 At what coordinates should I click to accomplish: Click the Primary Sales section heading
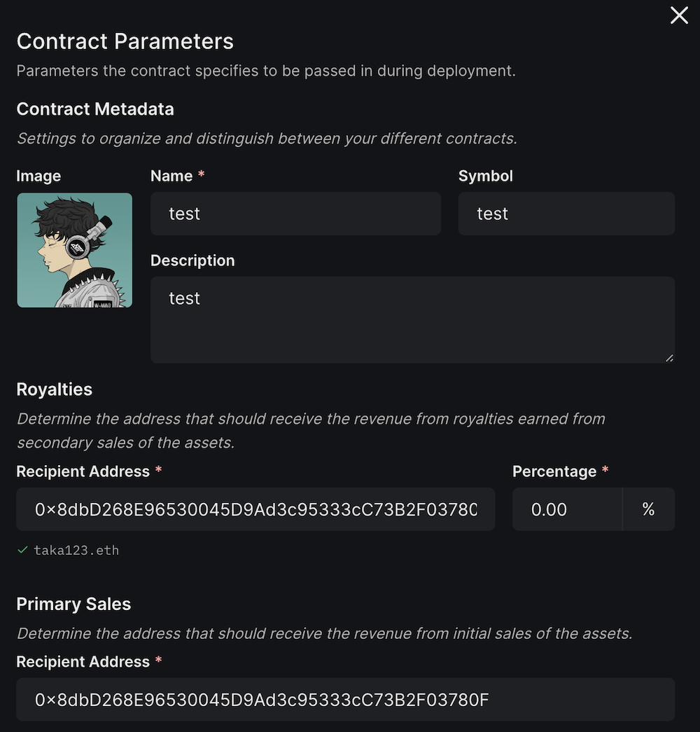point(73,604)
